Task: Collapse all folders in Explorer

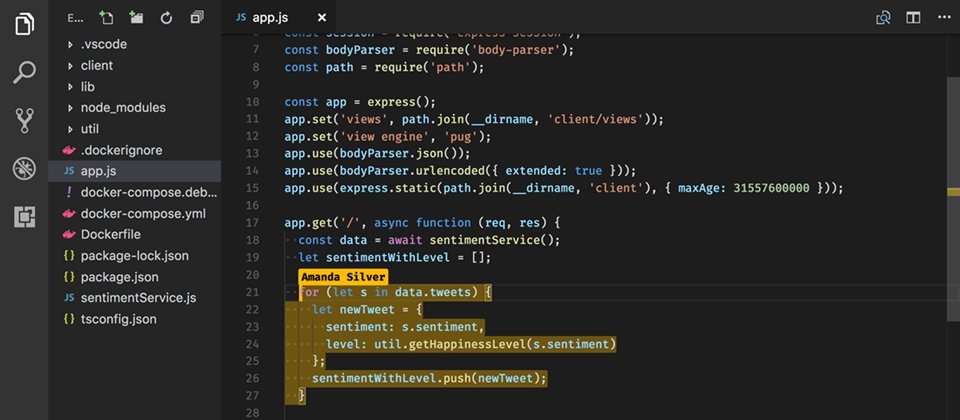Action: pyautogui.click(x=196, y=18)
